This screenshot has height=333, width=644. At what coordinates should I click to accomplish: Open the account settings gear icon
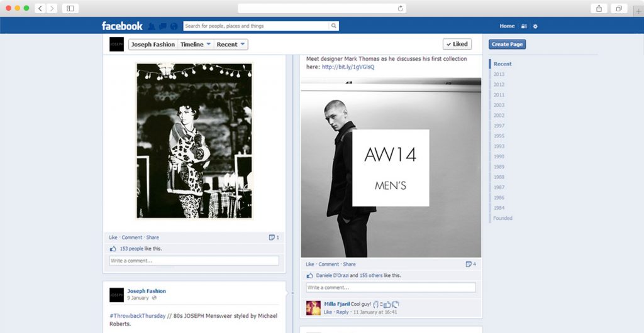(x=535, y=26)
